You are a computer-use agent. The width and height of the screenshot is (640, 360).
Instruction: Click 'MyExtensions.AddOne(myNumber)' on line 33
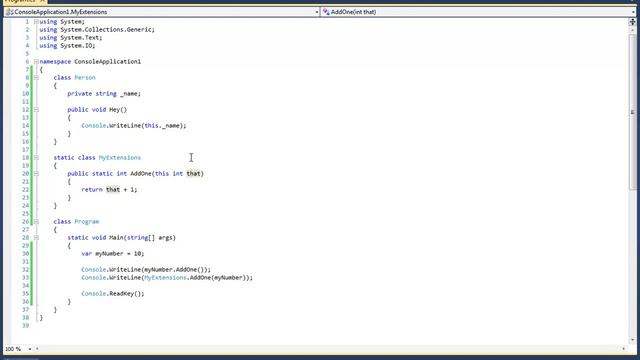(194, 278)
